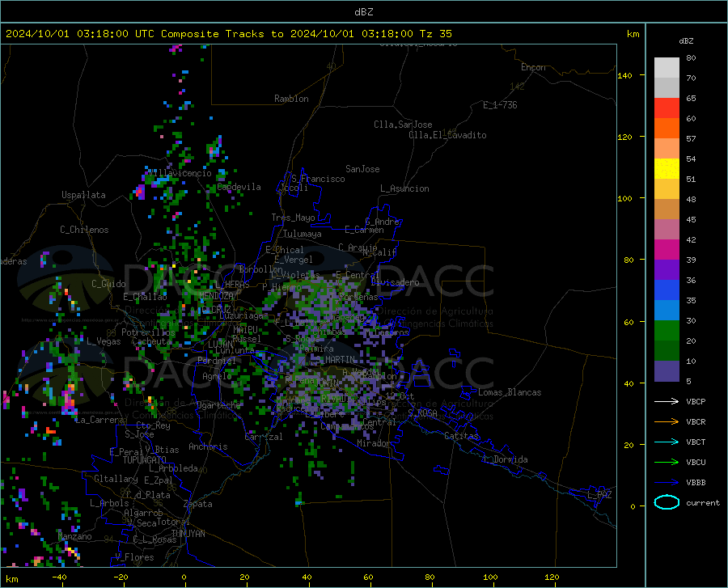Click the '-40' tick on bottom km axis

pos(59,577)
